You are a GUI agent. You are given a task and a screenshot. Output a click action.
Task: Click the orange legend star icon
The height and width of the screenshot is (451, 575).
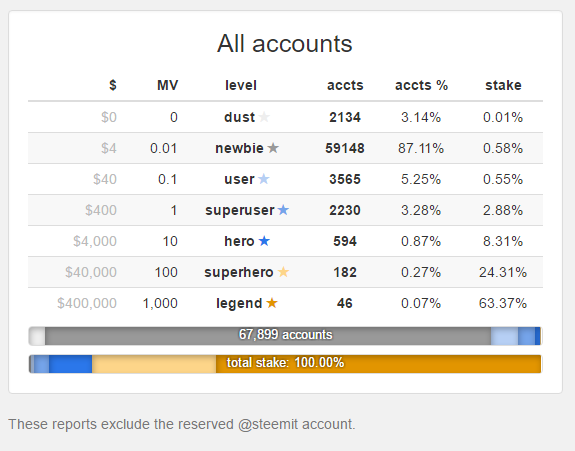[272, 303]
